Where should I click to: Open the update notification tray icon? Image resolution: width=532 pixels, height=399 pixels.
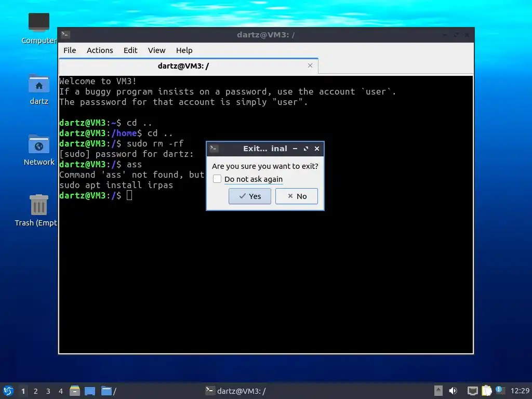click(x=499, y=390)
